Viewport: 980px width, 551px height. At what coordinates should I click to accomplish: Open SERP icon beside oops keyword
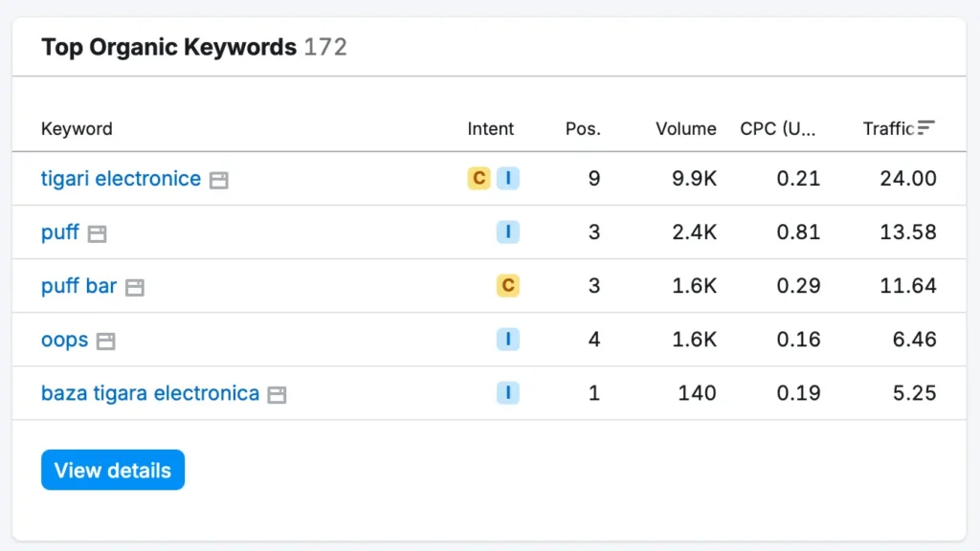coord(105,342)
